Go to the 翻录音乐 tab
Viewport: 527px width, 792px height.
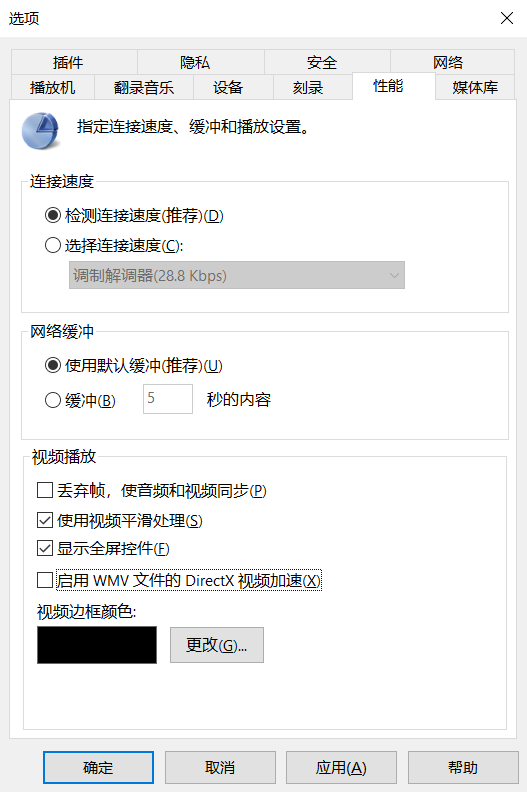click(x=144, y=87)
